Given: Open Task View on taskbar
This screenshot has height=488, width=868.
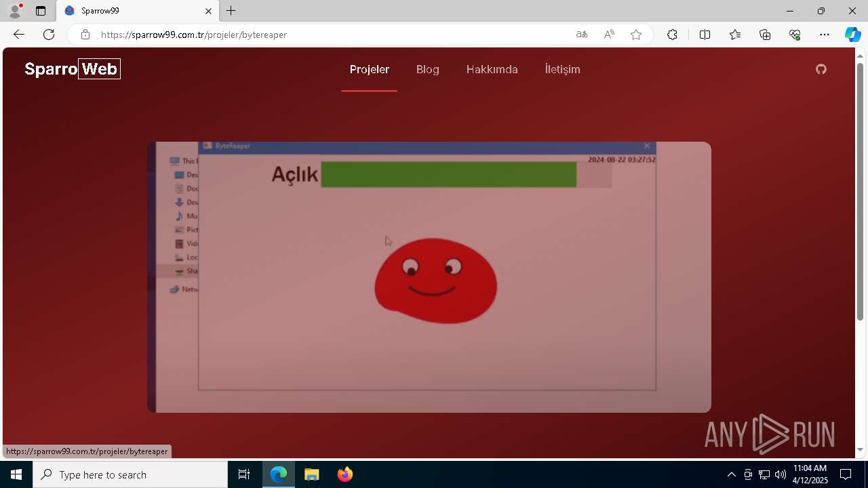Looking at the screenshot, I should 244,474.
